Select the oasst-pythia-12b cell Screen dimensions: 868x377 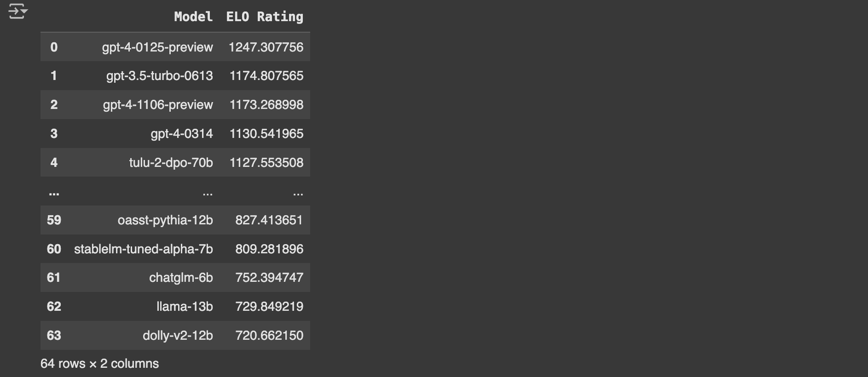165,220
